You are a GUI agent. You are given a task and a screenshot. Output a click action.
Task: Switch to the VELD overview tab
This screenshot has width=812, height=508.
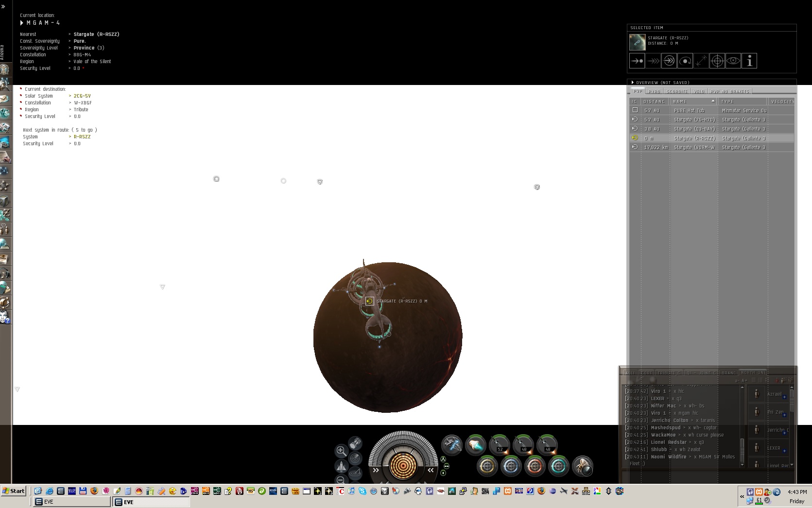(699, 91)
